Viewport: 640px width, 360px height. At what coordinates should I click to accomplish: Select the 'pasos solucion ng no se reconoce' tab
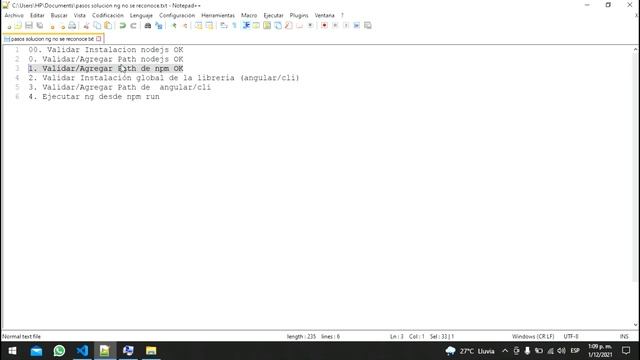coord(52,39)
